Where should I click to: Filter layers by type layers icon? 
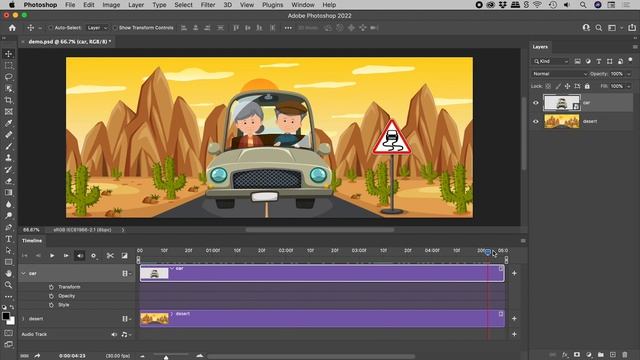point(599,61)
